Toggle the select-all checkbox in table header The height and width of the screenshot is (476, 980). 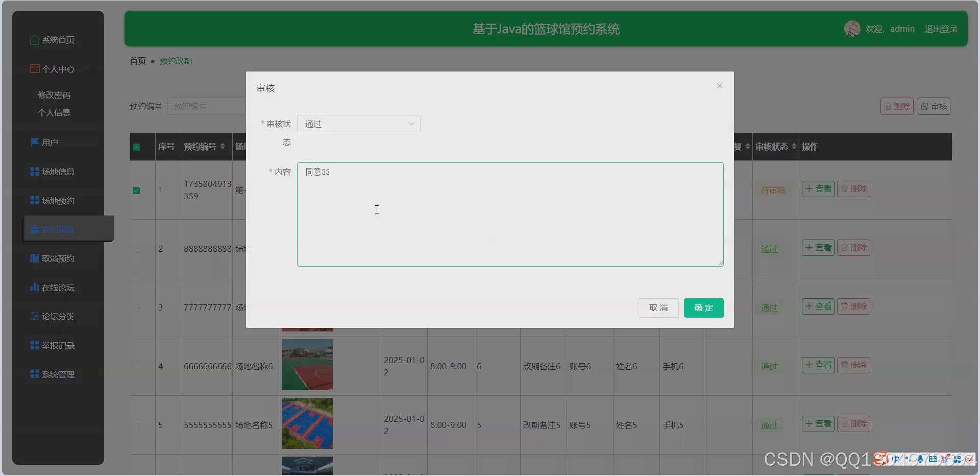pos(136,147)
